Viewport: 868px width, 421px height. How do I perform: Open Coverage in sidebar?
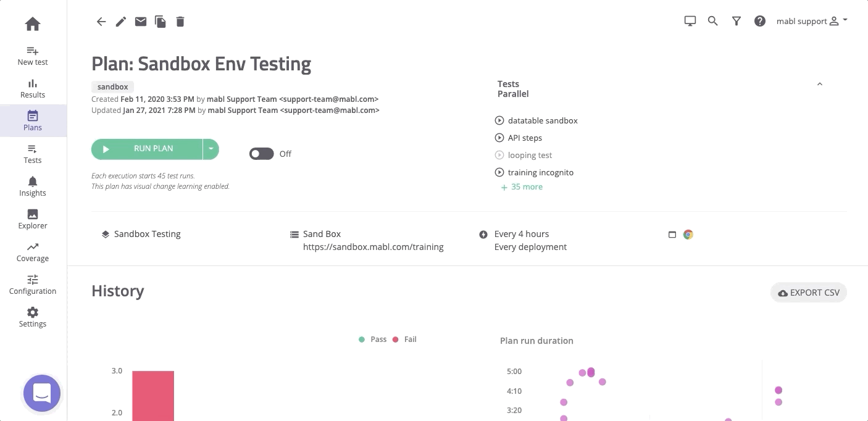point(33,252)
